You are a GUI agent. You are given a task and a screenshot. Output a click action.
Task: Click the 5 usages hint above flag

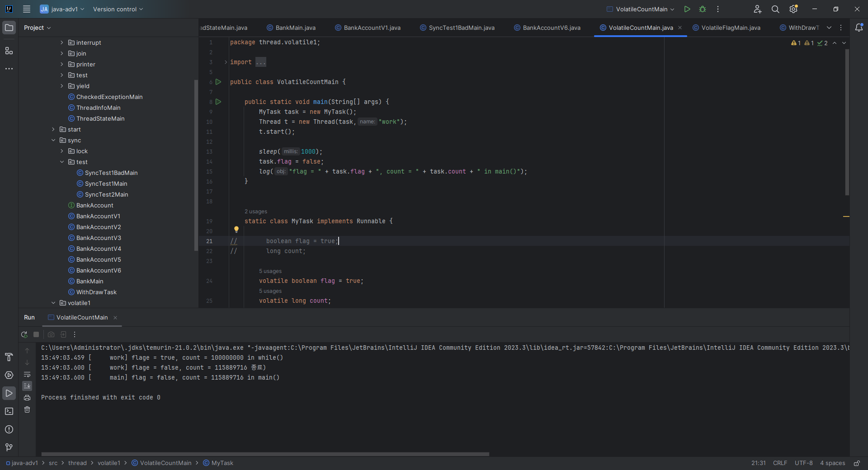point(270,271)
